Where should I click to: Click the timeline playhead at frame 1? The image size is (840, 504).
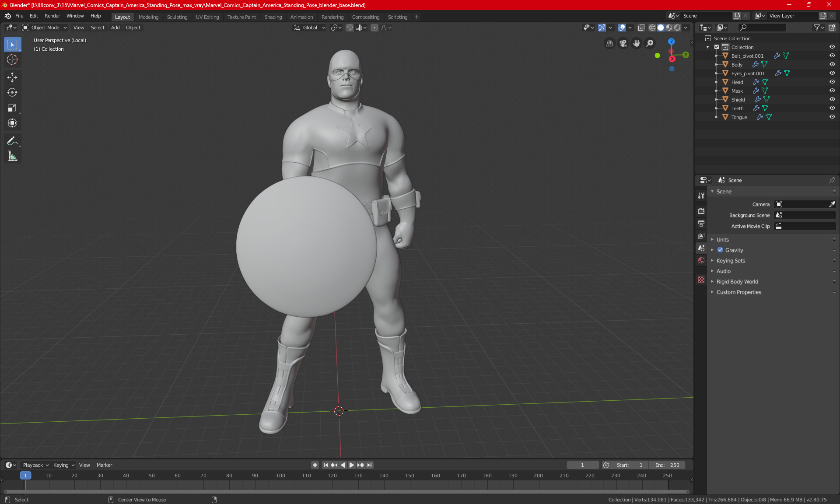pos(25,476)
